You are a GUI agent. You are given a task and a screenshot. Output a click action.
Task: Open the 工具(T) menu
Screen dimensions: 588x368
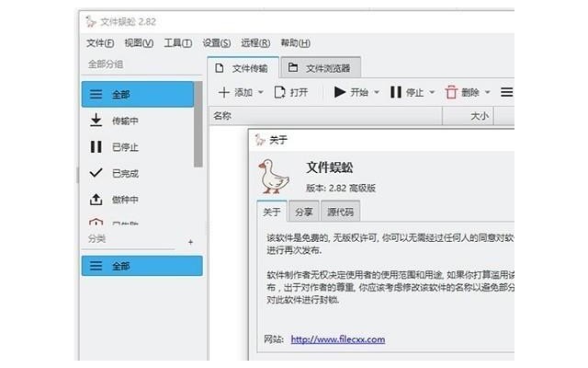pyautogui.click(x=177, y=43)
